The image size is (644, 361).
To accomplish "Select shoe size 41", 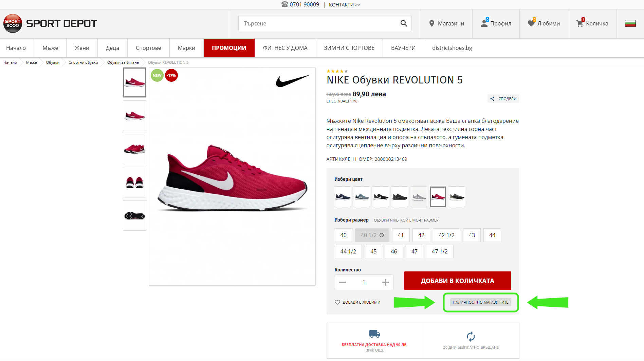I will coord(401,235).
